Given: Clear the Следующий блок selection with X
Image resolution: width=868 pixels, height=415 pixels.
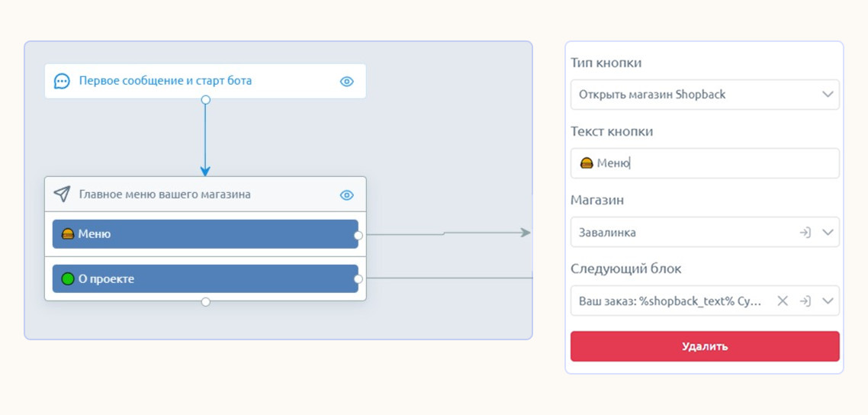Looking at the screenshot, I should [x=783, y=301].
